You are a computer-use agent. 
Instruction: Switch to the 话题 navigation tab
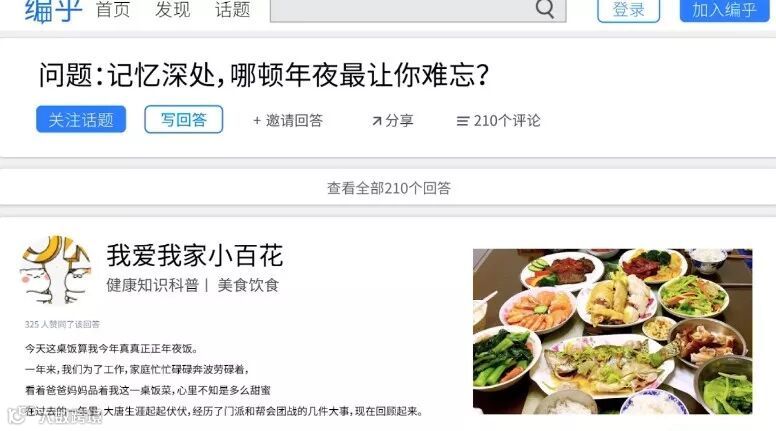pos(232,9)
